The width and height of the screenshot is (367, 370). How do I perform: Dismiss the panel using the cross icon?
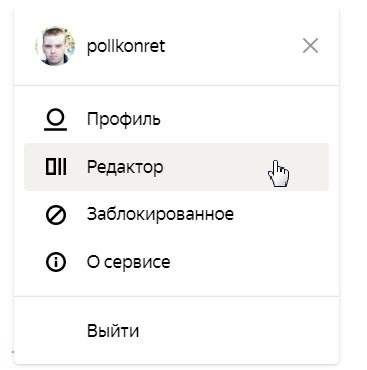click(310, 46)
